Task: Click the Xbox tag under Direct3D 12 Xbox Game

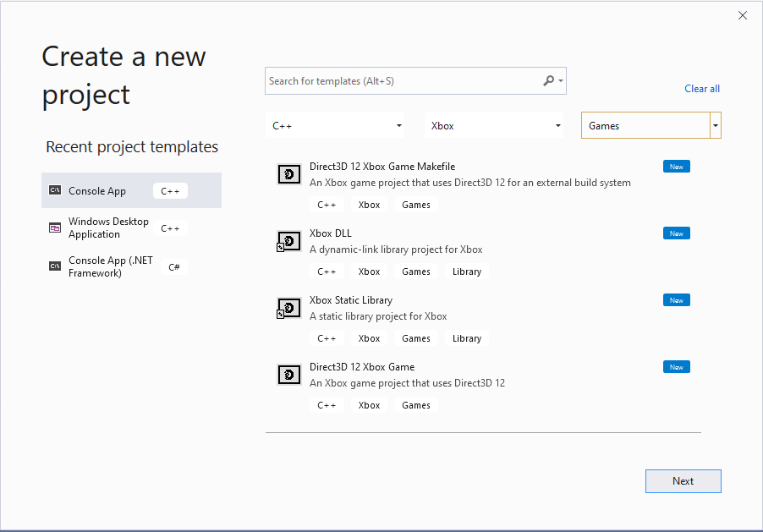Action: [369, 405]
